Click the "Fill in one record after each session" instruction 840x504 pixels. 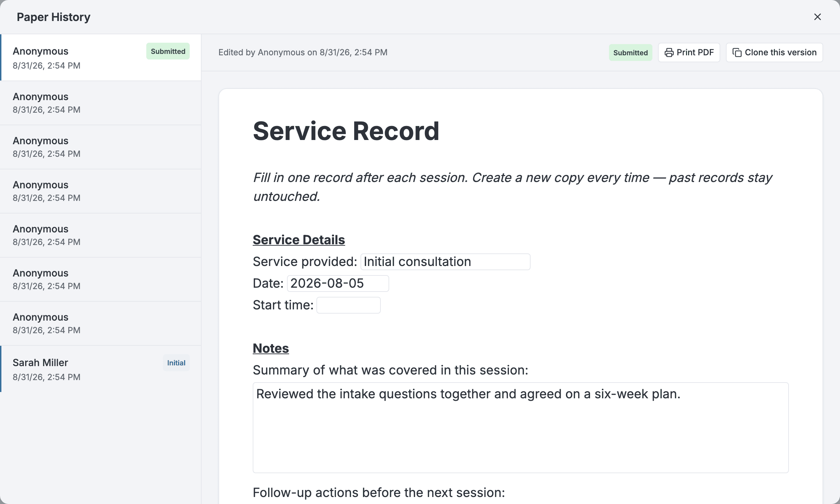coord(512,187)
